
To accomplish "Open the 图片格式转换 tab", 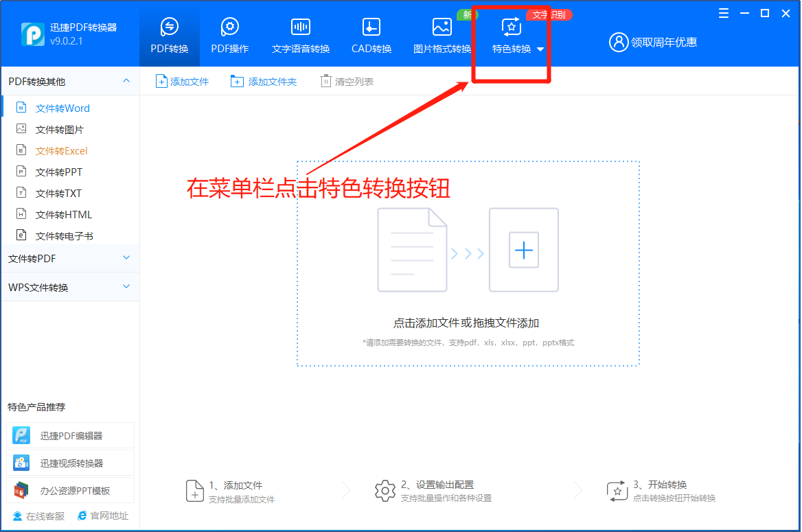I will pyautogui.click(x=442, y=35).
